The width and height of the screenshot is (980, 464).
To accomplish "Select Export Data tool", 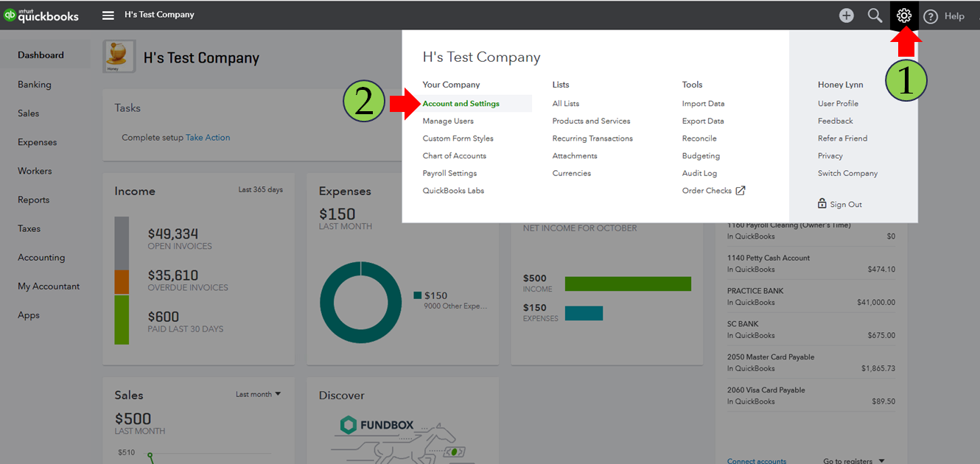I will 703,121.
